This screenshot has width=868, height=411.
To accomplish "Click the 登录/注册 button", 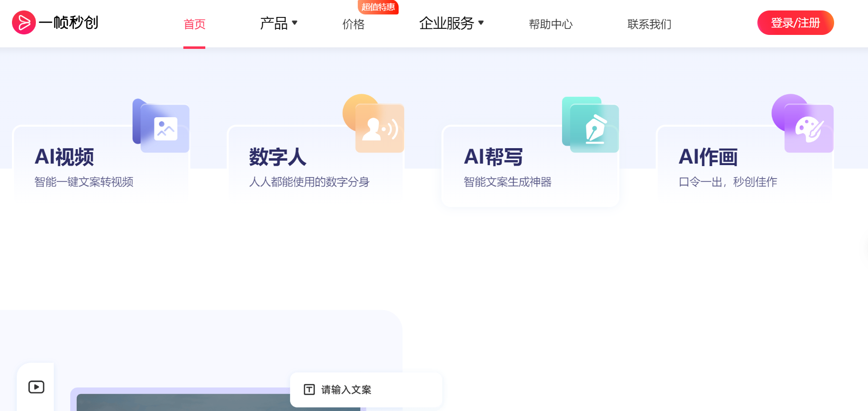I will 795,23.
